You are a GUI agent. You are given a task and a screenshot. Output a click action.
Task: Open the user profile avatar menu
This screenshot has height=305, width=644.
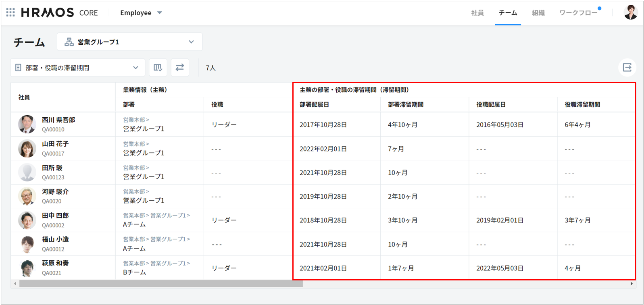(x=630, y=12)
